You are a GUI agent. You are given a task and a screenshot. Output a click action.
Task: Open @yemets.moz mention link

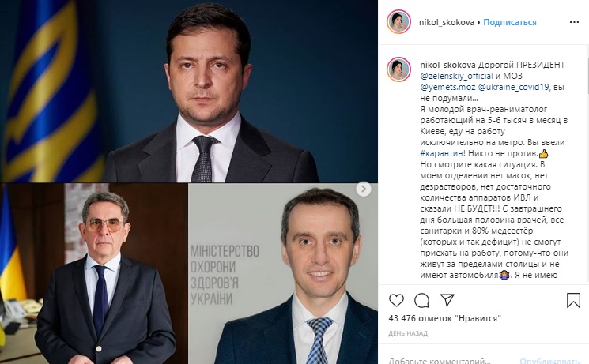point(447,87)
